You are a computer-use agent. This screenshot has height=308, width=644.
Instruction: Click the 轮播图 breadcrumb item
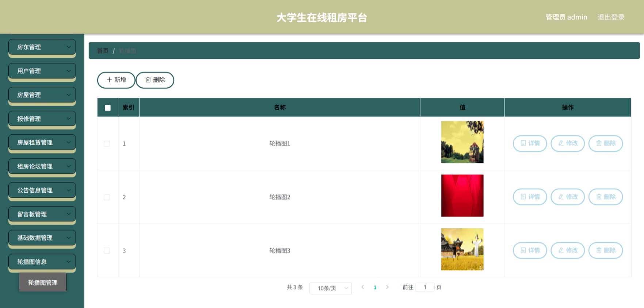click(x=127, y=51)
